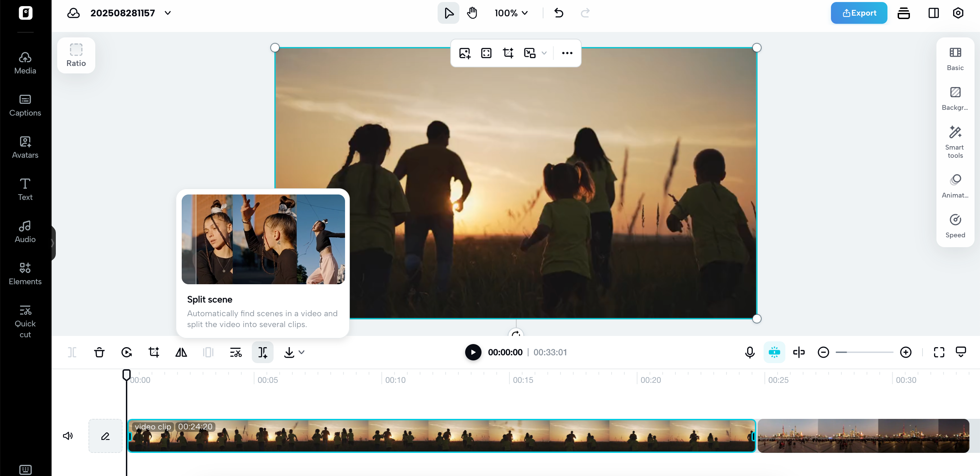Expand the project name dropdown arrow
The image size is (980, 476).
(x=168, y=13)
